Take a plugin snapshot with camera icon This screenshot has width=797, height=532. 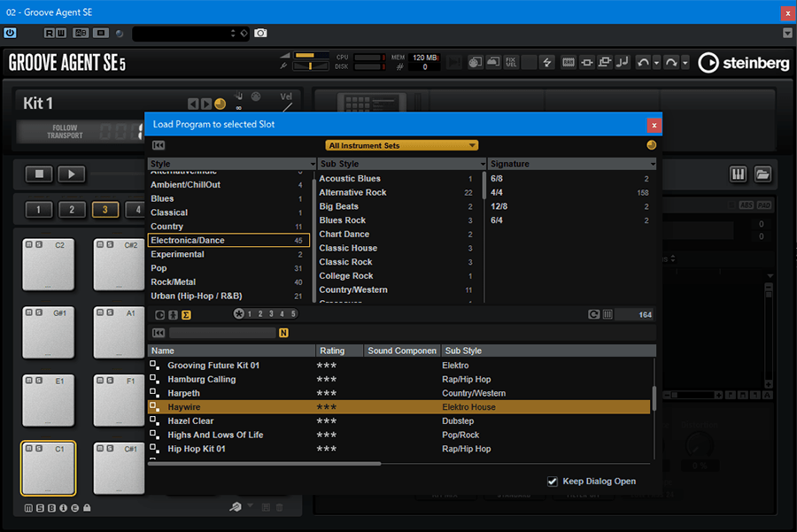pyautogui.click(x=260, y=33)
